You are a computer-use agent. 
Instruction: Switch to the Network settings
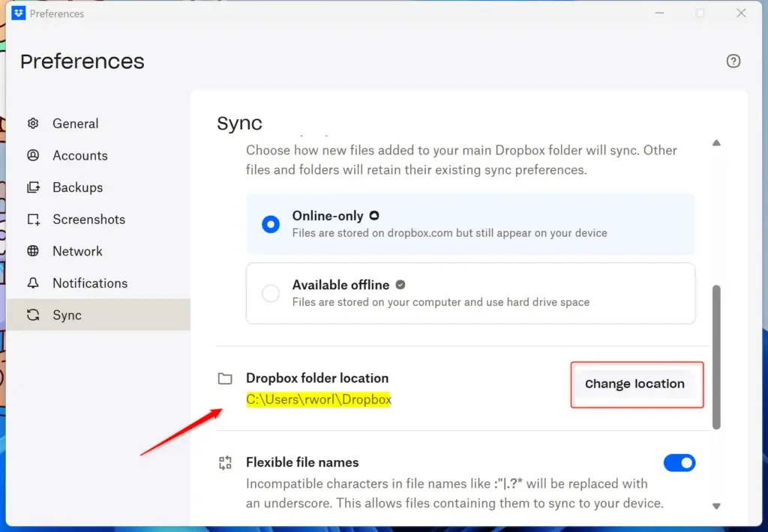(x=98, y=251)
